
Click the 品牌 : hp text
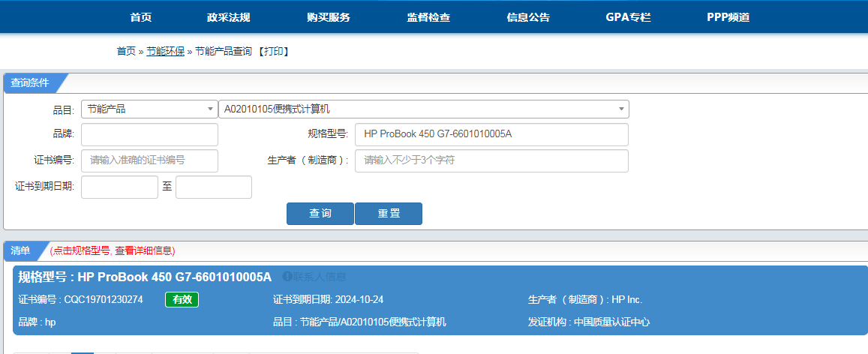(x=37, y=322)
